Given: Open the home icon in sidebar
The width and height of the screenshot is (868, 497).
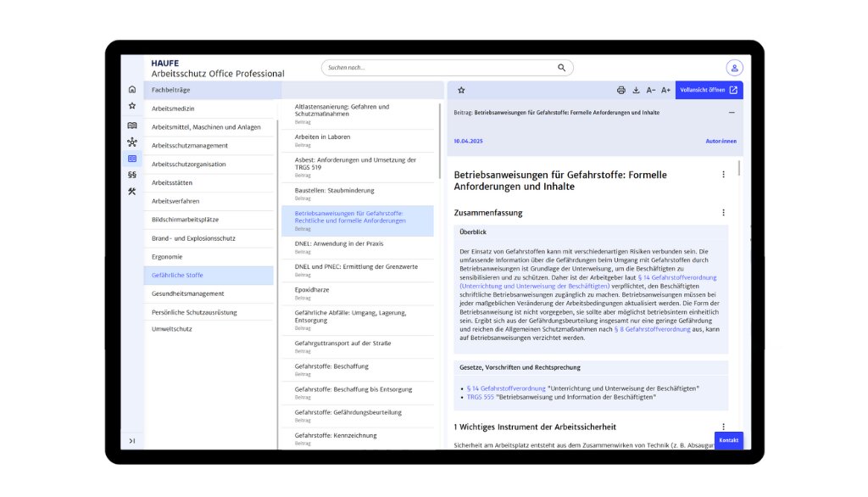Looking at the screenshot, I should point(131,89).
